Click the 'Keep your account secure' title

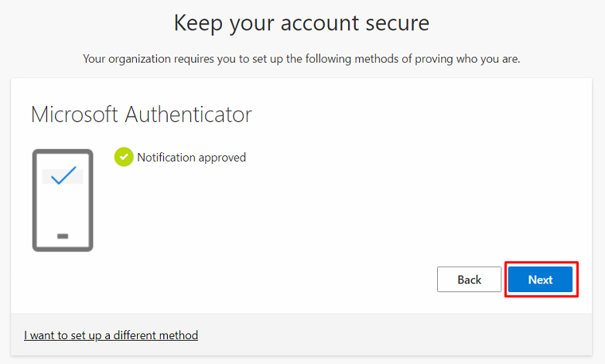point(302,23)
